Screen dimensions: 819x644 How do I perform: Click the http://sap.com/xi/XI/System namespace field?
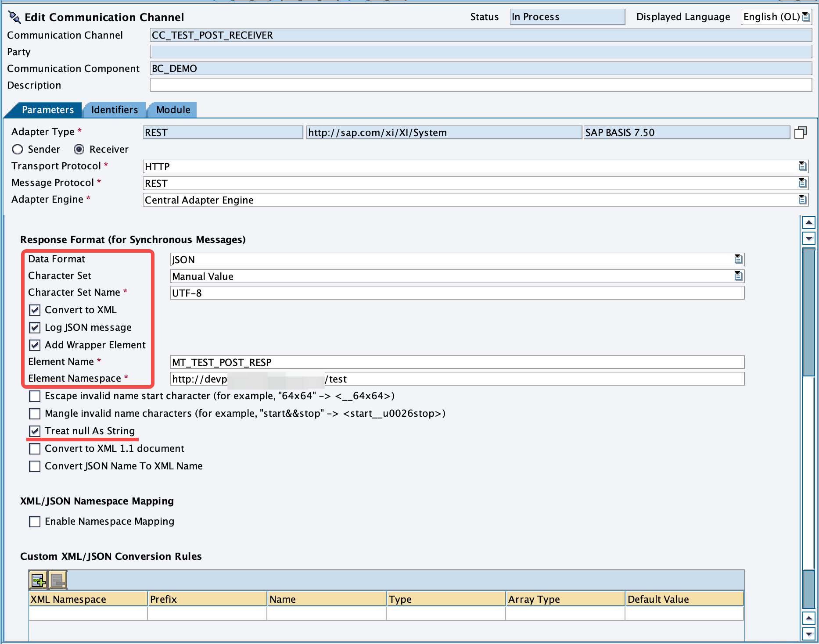tap(444, 132)
